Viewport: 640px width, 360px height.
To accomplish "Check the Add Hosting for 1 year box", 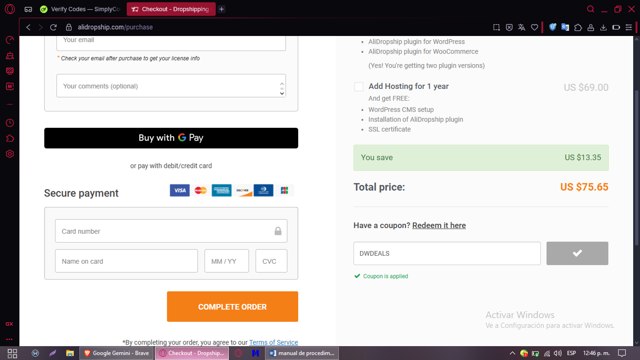I will coord(359,87).
